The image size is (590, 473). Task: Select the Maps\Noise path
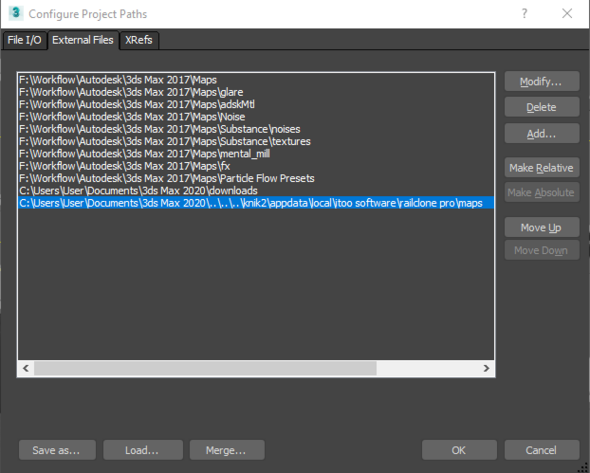256,117
